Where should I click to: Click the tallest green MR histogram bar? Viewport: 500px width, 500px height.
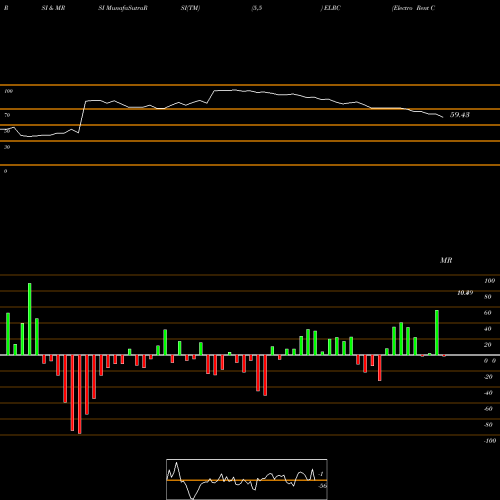point(30,319)
